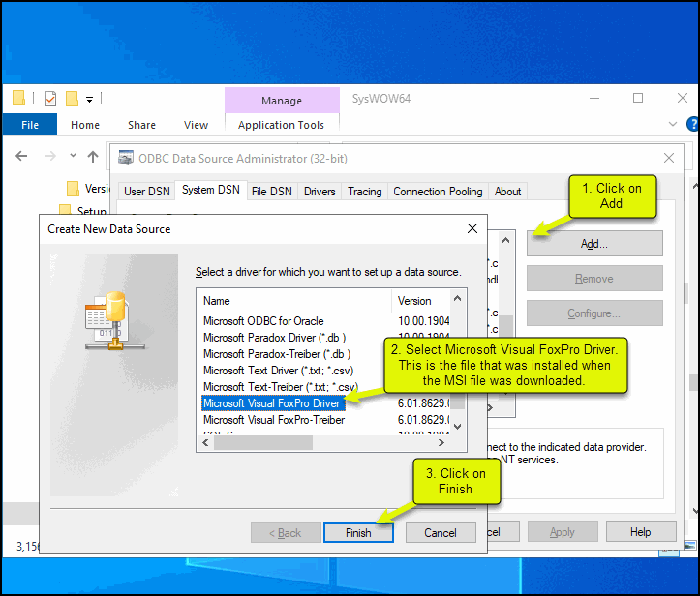This screenshot has width=700, height=596.
Task: Click the Help button in ODBC Administrator
Action: click(x=641, y=532)
